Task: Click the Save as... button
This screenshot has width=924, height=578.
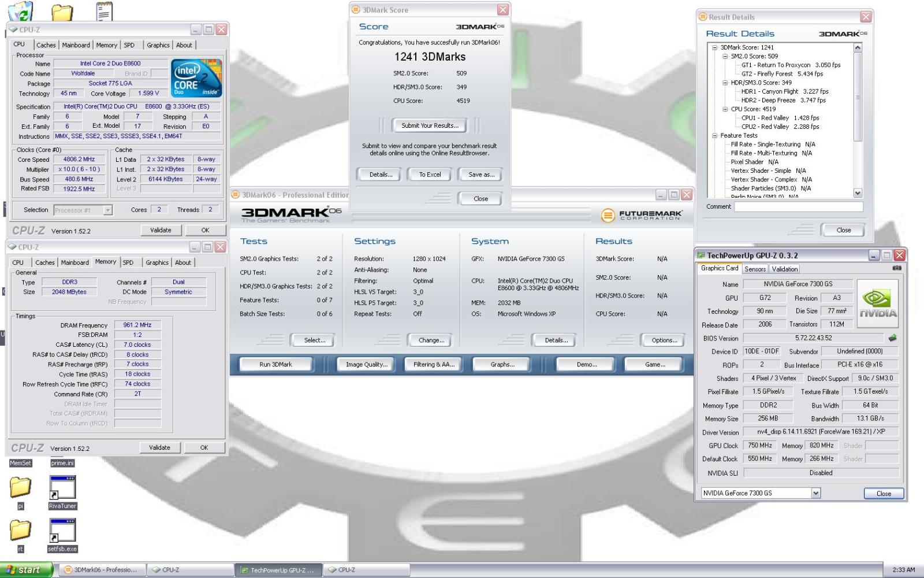Action: [481, 175]
